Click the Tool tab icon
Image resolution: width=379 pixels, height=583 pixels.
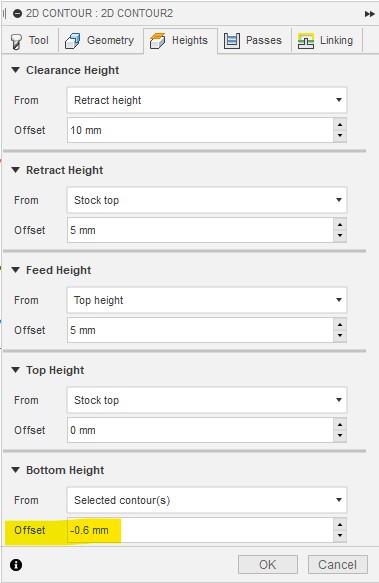16,41
